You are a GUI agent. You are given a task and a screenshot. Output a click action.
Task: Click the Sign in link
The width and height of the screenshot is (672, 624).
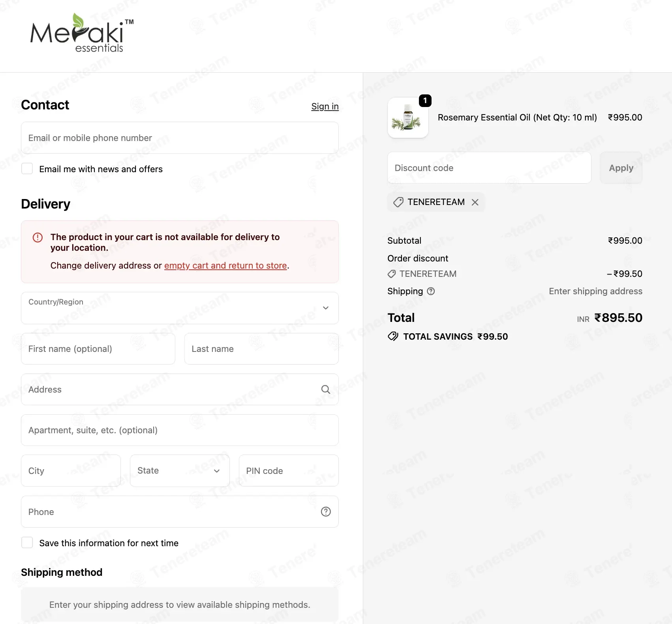click(x=325, y=106)
